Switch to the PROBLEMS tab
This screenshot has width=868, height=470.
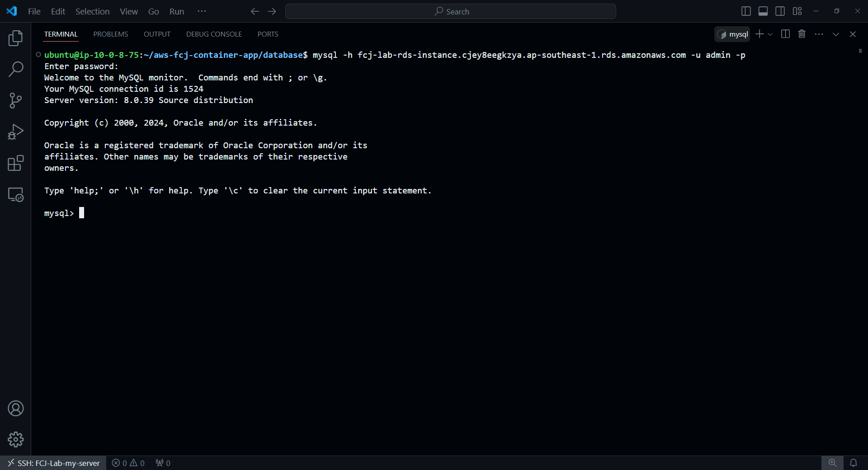point(111,34)
